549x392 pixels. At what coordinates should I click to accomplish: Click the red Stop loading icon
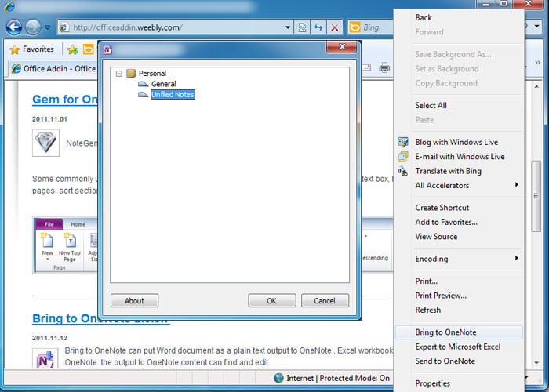[x=335, y=27]
